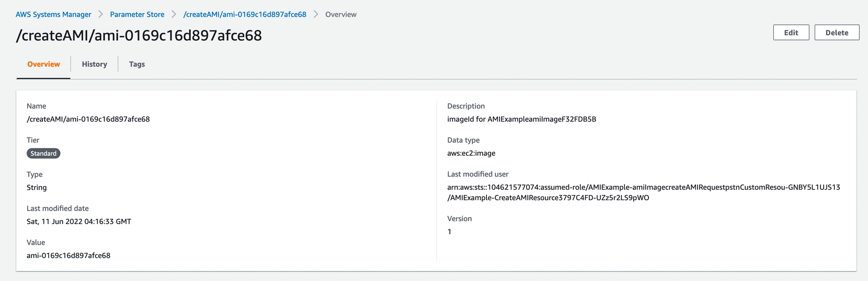Click the chevron after Parameter Store breadcrumb
The height and width of the screenshot is (281, 868).
174,14
